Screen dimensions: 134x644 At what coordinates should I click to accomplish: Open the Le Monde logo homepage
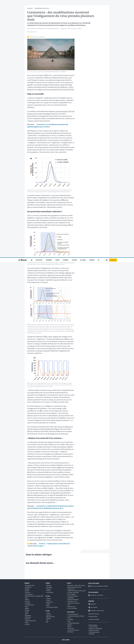[23, 260]
